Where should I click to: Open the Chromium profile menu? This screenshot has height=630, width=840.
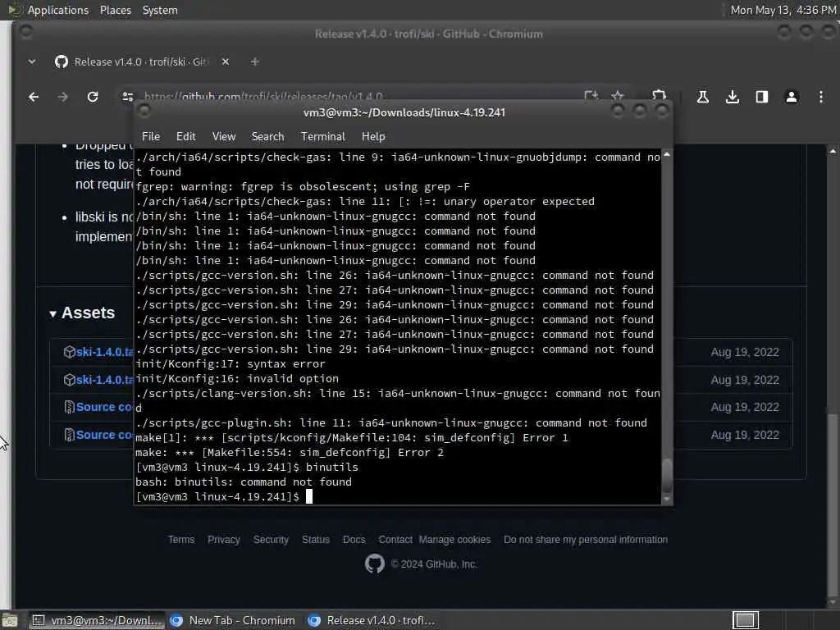(792, 97)
